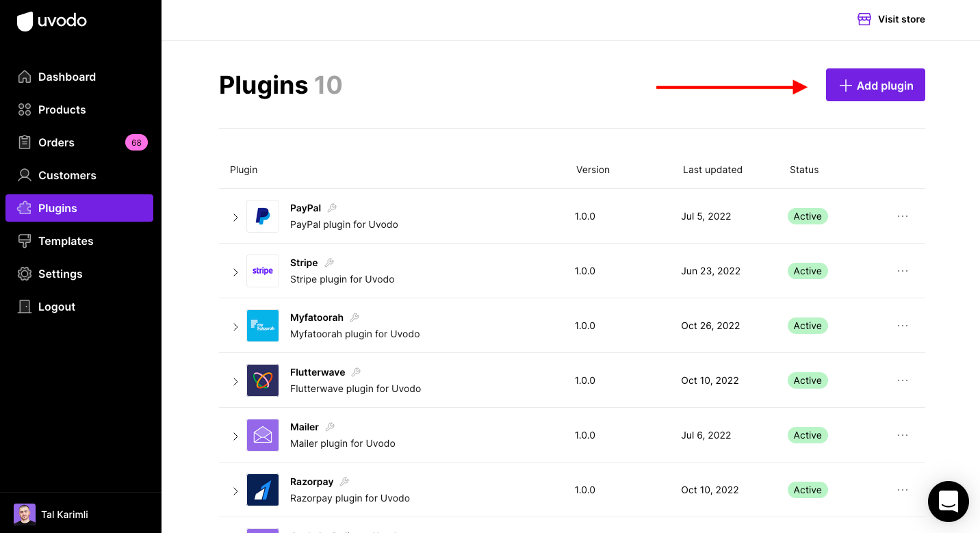Screen dimensions: 980x533
Task: Expand the Razorpay plugin row
Action: point(235,491)
